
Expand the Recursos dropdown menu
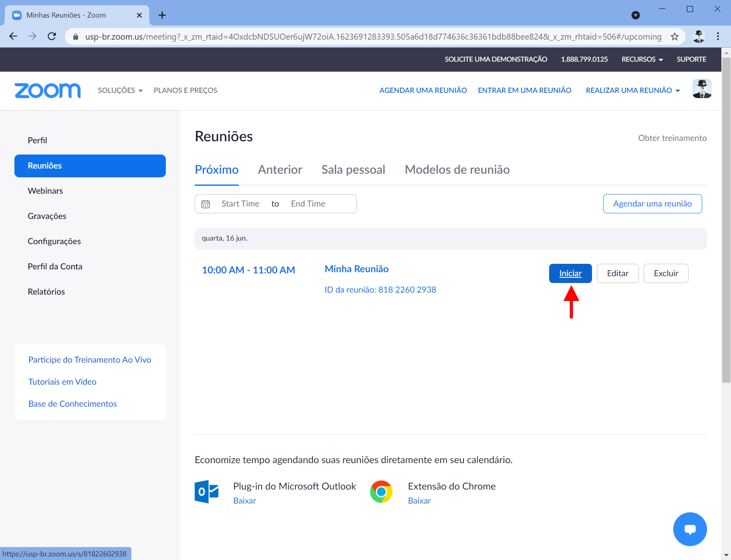[x=642, y=59]
